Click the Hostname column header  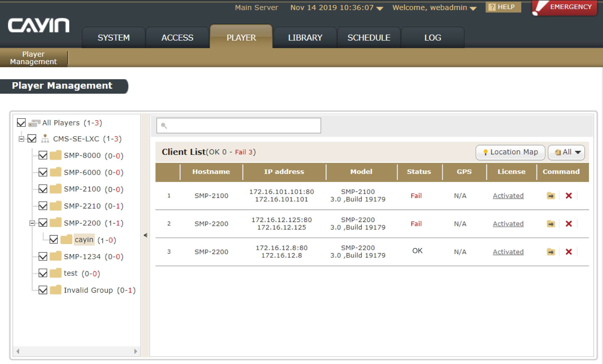(211, 172)
